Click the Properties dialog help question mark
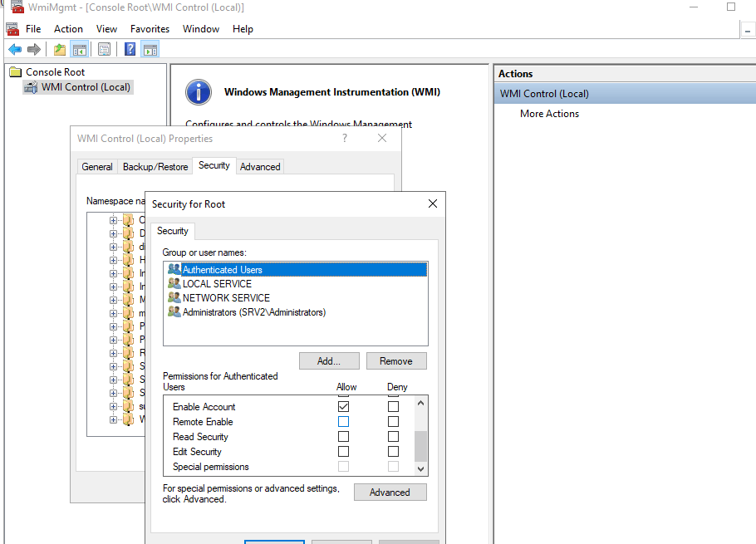756x544 pixels. click(x=345, y=139)
